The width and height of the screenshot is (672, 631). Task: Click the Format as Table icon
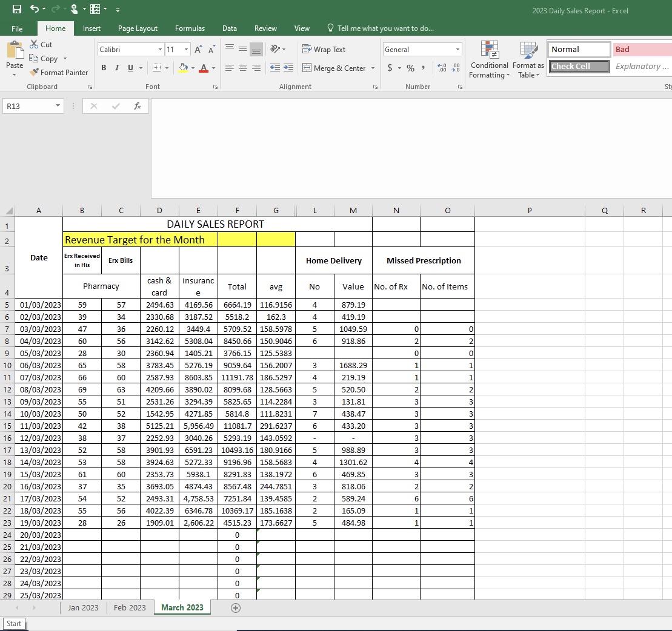tap(528, 50)
